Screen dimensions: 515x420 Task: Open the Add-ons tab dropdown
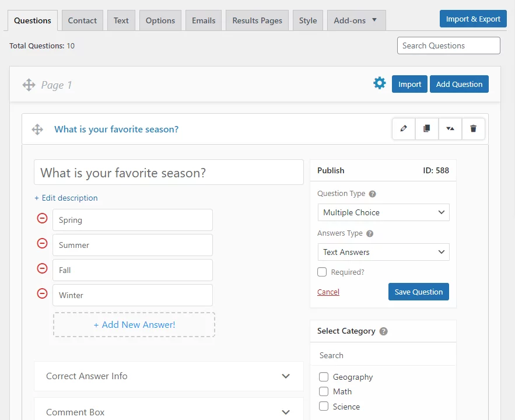pyautogui.click(x=356, y=20)
